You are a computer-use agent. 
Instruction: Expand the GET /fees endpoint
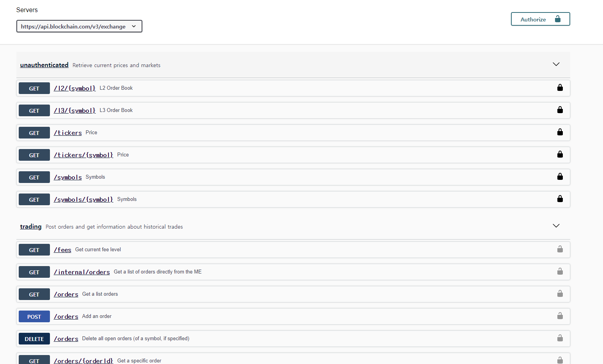(x=293, y=250)
